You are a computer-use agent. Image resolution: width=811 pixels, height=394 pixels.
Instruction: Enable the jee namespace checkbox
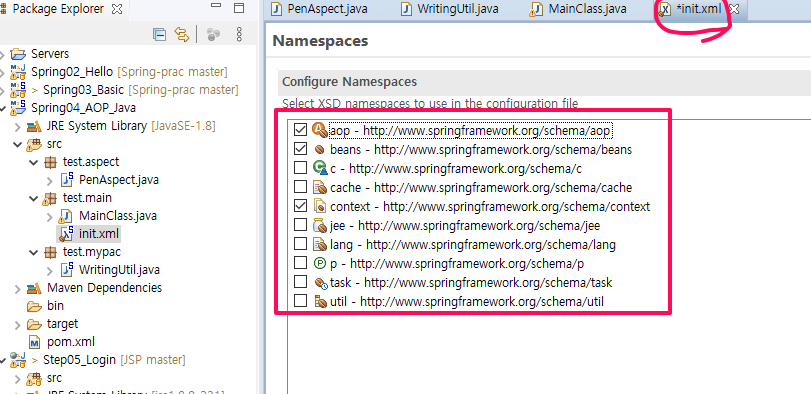300,225
